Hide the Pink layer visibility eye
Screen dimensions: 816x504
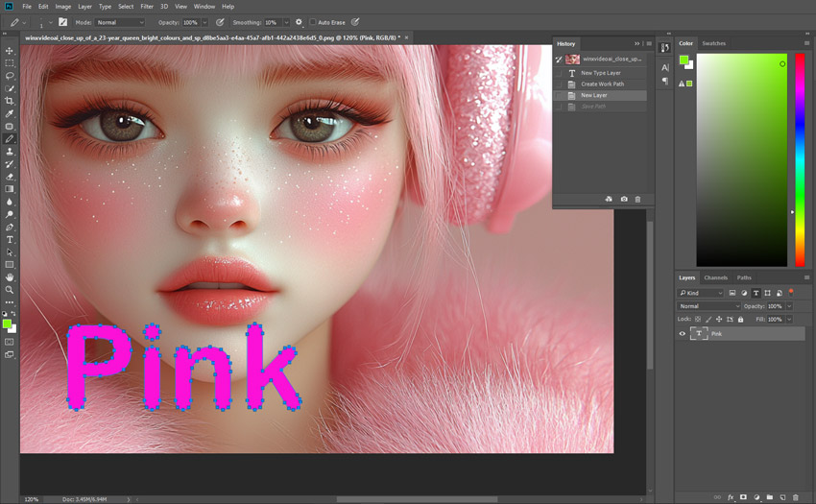pyautogui.click(x=683, y=333)
